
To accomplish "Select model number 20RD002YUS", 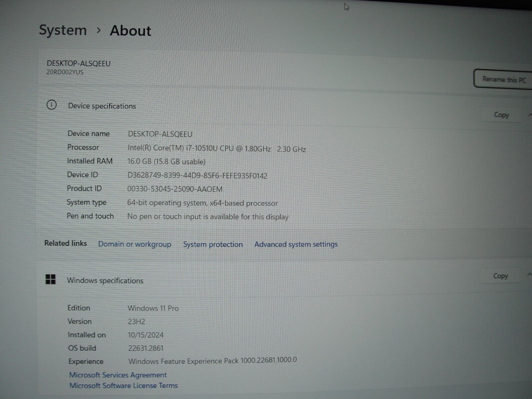I will pyautogui.click(x=65, y=72).
